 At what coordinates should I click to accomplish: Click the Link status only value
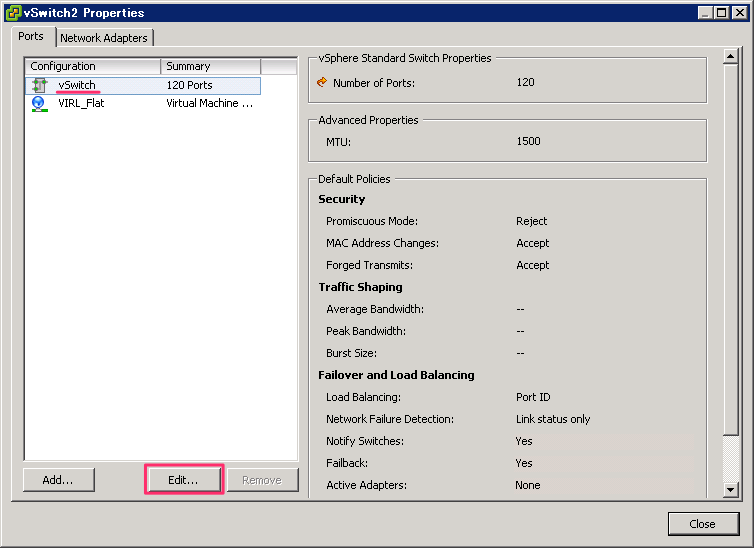[553, 419]
